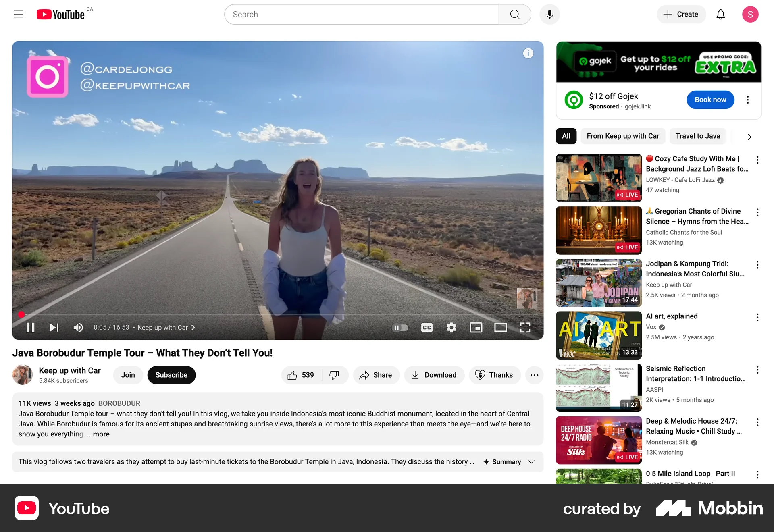Toggle autoplay off in the player
This screenshot has height=532, width=774.
tap(400, 328)
